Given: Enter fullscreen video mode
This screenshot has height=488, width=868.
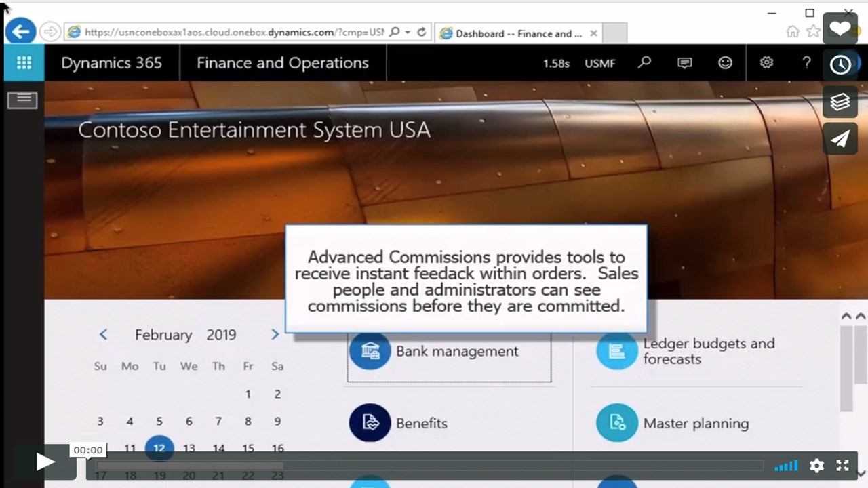Looking at the screenshot, I should coord(842,466).
